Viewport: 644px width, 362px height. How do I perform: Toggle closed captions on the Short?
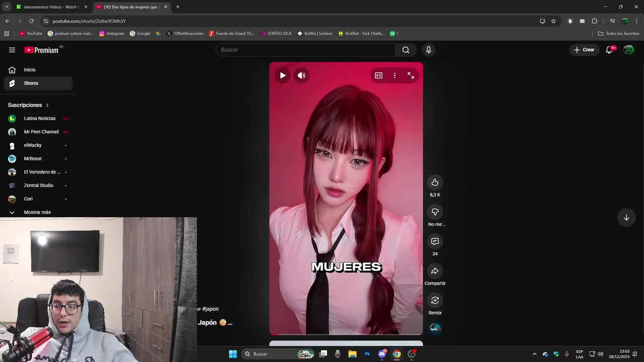click(378, 75)
